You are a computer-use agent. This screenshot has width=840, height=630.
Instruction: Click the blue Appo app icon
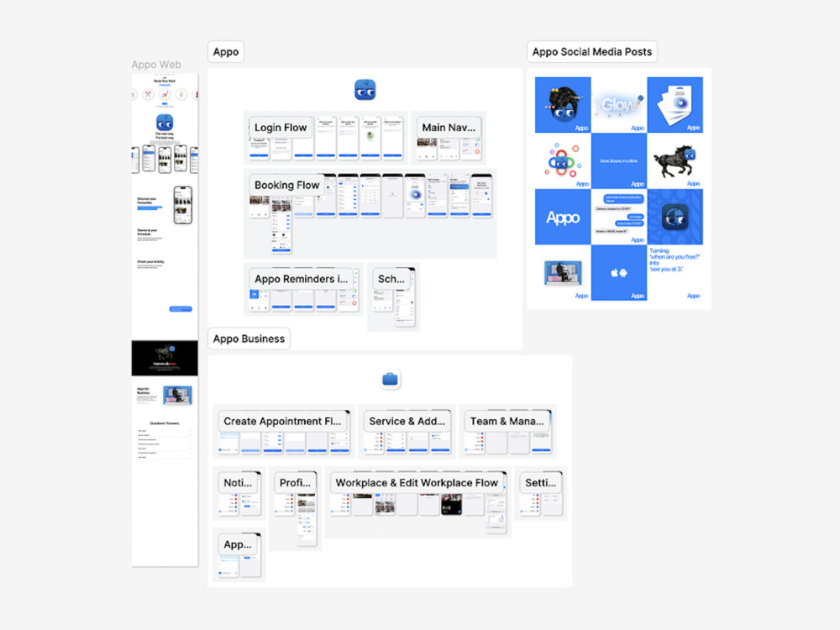click(365, 90)
